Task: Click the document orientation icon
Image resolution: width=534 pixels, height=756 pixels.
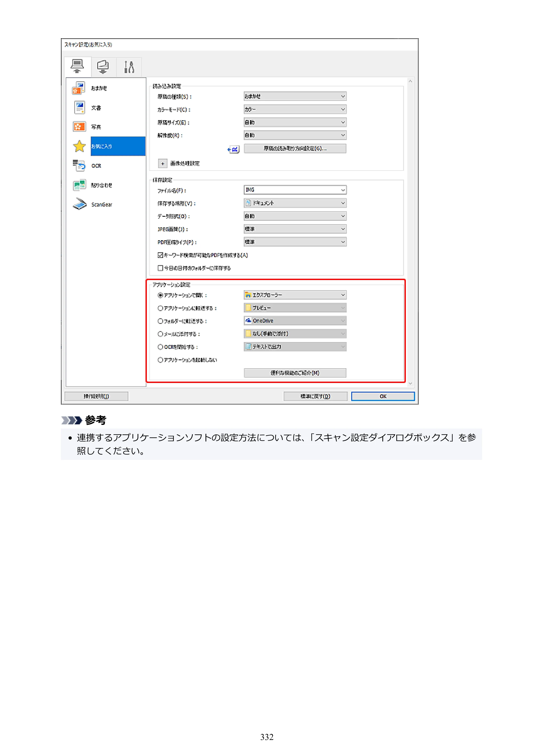Action: 233,149
